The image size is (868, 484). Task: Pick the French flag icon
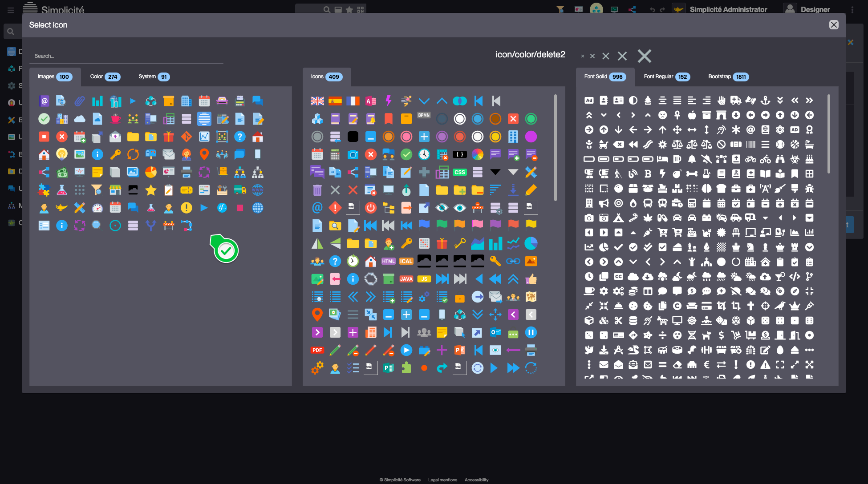pyautogui.click(x=353, y=101)
